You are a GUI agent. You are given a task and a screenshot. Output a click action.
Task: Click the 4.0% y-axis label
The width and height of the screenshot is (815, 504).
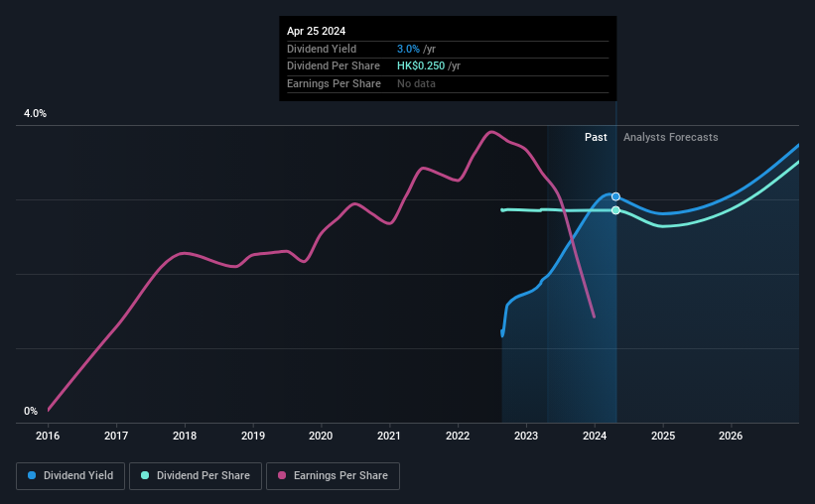coord(36,113)
